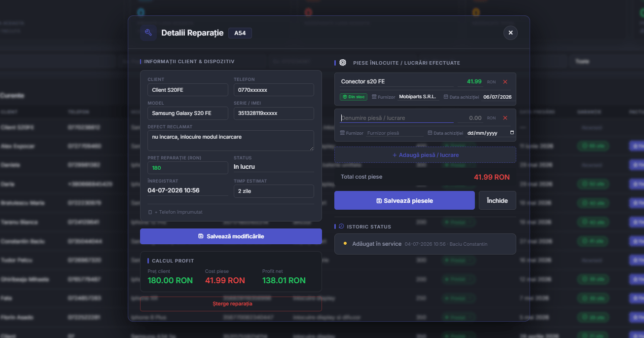The width and height of the screenshot is (644, 338).
Task: Click the store icon beside Mobiparts S.R.L. Furnizor
Action: [x=374, y=97]
